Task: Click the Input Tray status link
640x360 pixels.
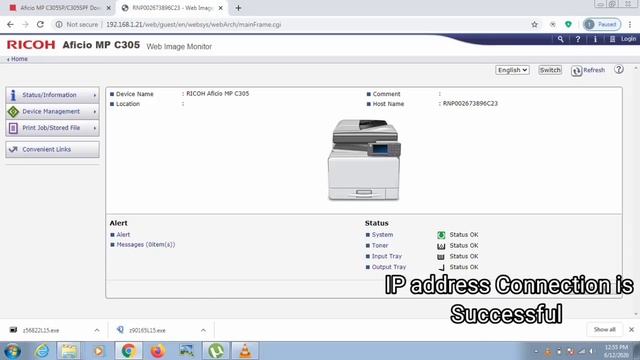Action: pos(387,256)
